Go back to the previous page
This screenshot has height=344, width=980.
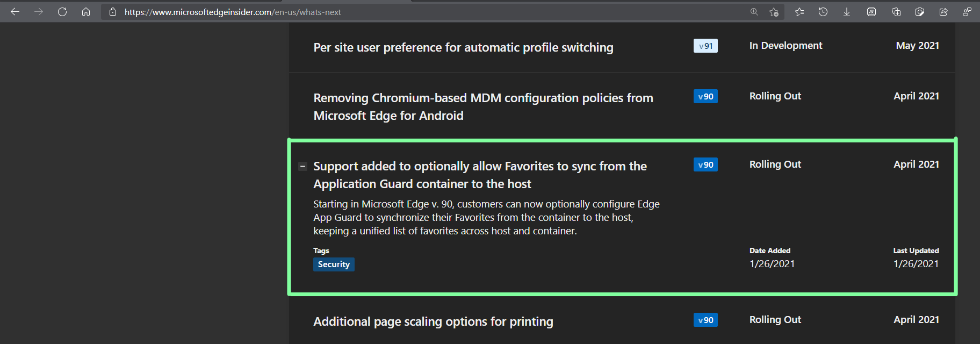click(15, 12)
